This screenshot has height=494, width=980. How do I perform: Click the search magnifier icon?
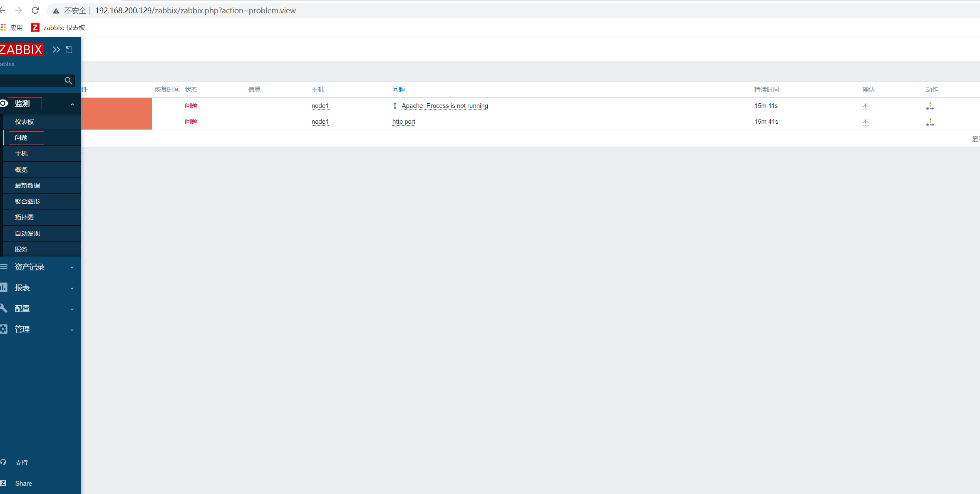68,81
